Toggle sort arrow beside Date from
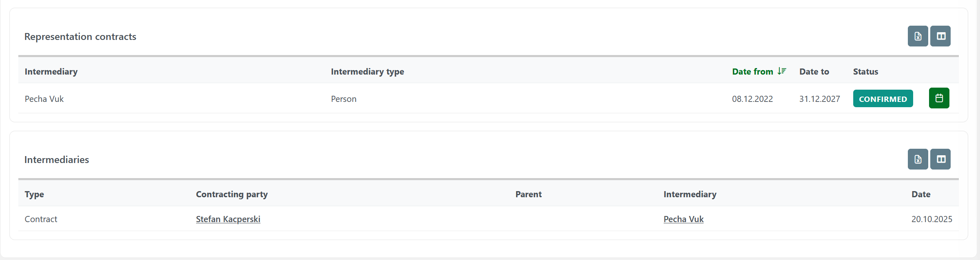Viewport: 980px width, 260px height. pyautogui.click(x=781, y=71)
